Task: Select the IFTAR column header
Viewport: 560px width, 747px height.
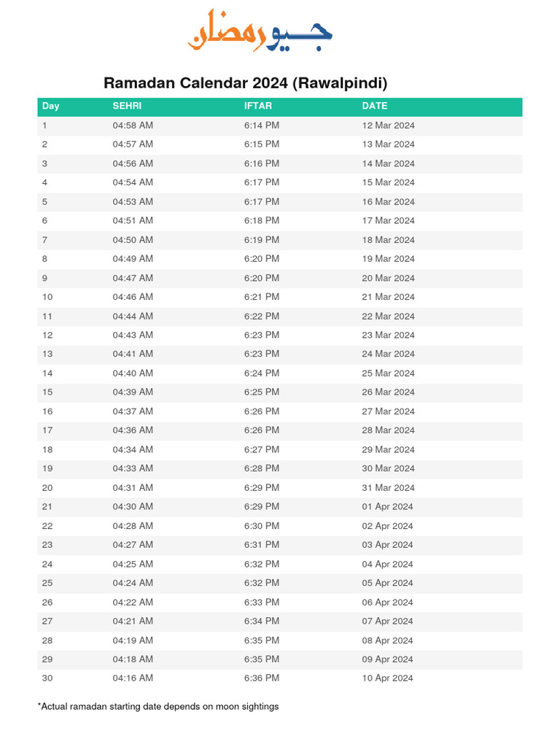Action: (x=258, y=106)
